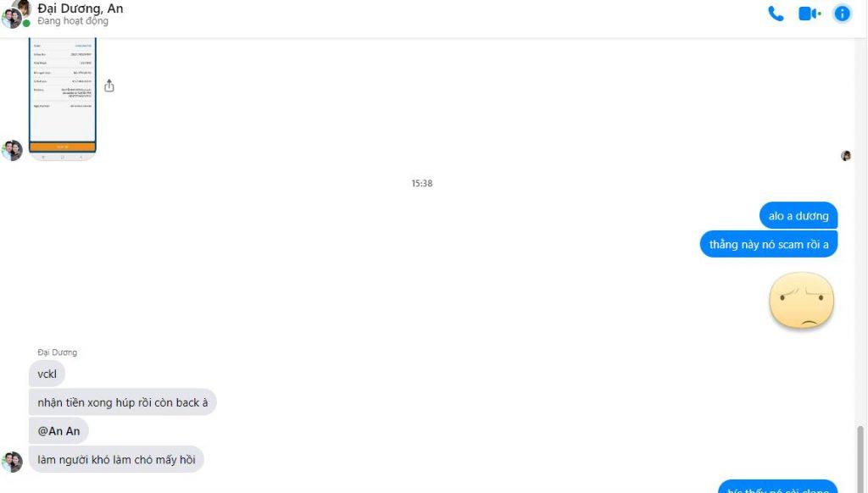The image size is (868, 493).
Task: Click sender avatar next to the last received message
Action: (12, 462)
